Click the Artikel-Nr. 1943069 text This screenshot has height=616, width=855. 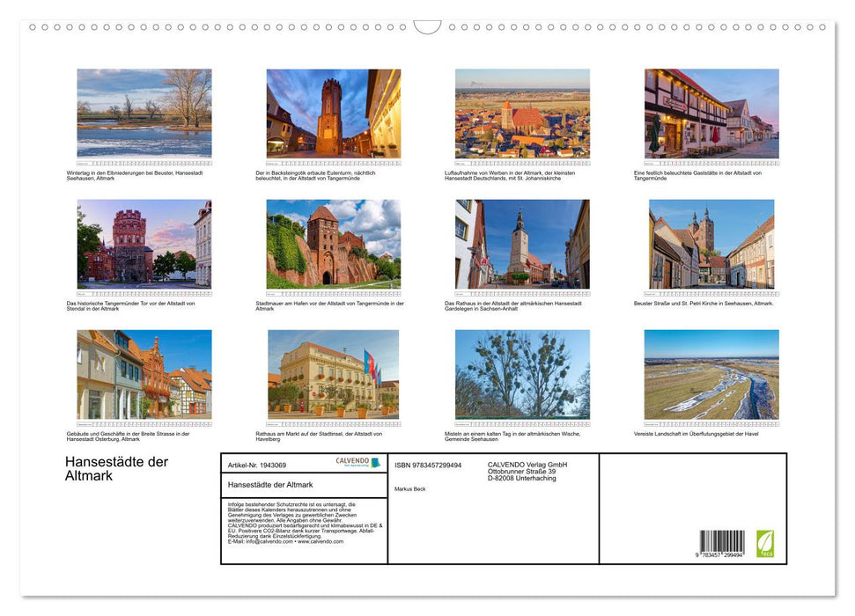(x=255, y=465)
